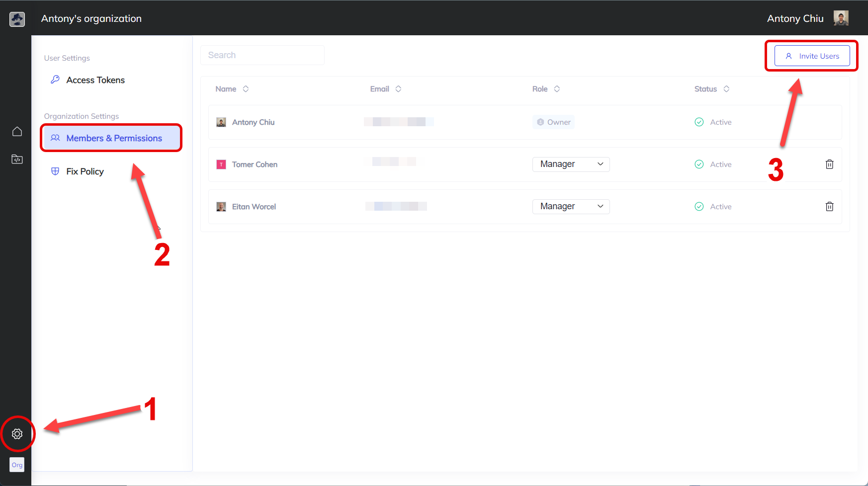Remove Eitan Worcel with trash icon

pos(829,207)
